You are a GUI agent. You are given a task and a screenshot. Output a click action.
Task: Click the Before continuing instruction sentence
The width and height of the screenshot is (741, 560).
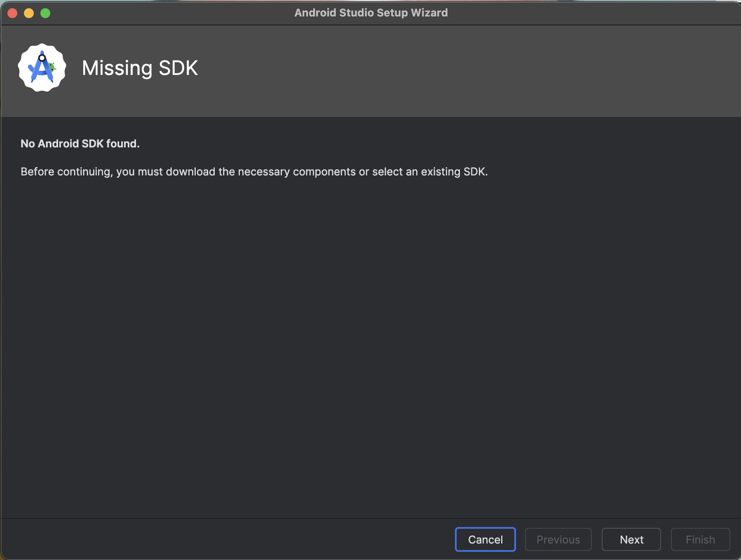(x=254, y=172)
